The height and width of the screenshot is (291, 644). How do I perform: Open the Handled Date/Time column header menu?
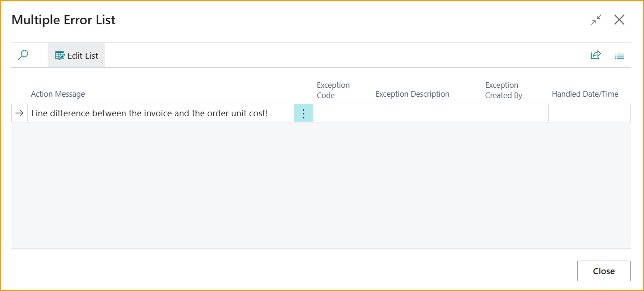pyautogui.click(x=585, y=94)
